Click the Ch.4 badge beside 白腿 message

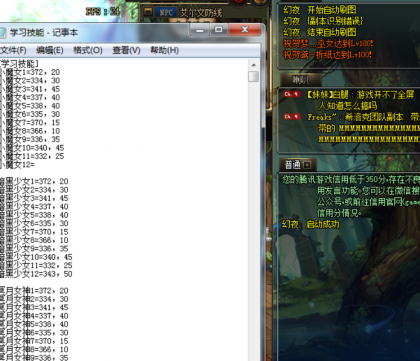click(x=292, y=94)
